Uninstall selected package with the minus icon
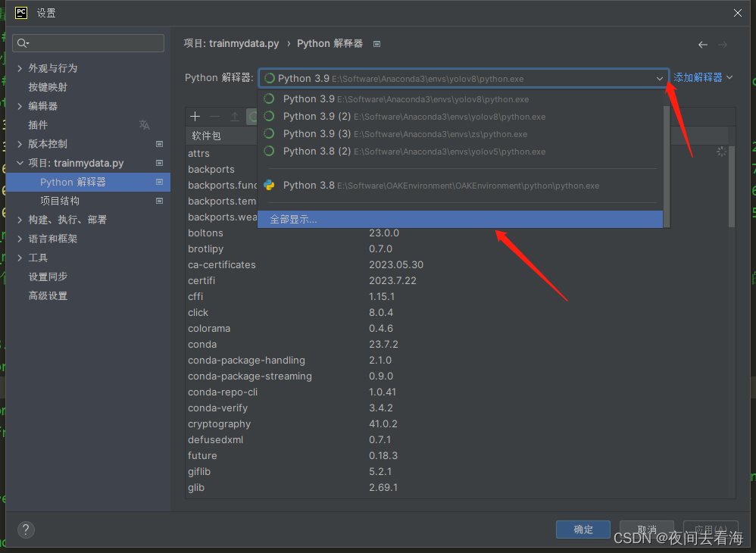 coord(214,117)
